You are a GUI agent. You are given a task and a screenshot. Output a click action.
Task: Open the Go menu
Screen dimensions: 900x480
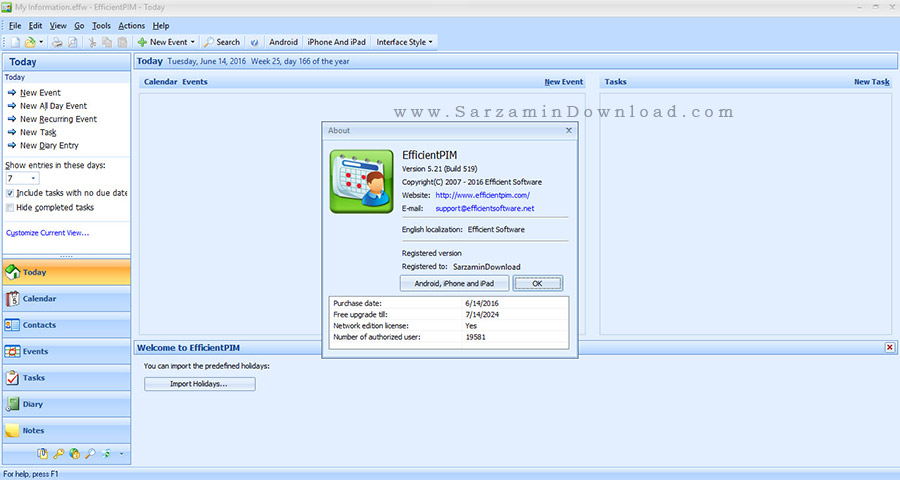[x=79, y=26]
